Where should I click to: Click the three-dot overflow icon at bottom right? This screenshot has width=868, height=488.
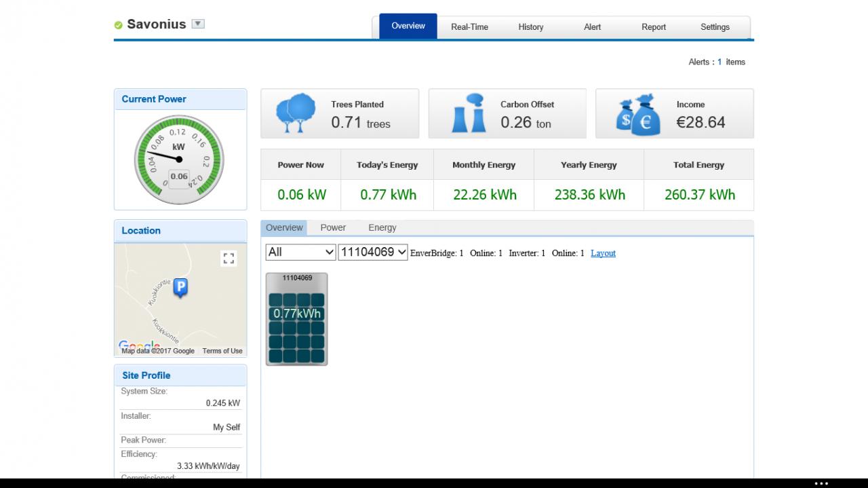[x=821, y=484]
